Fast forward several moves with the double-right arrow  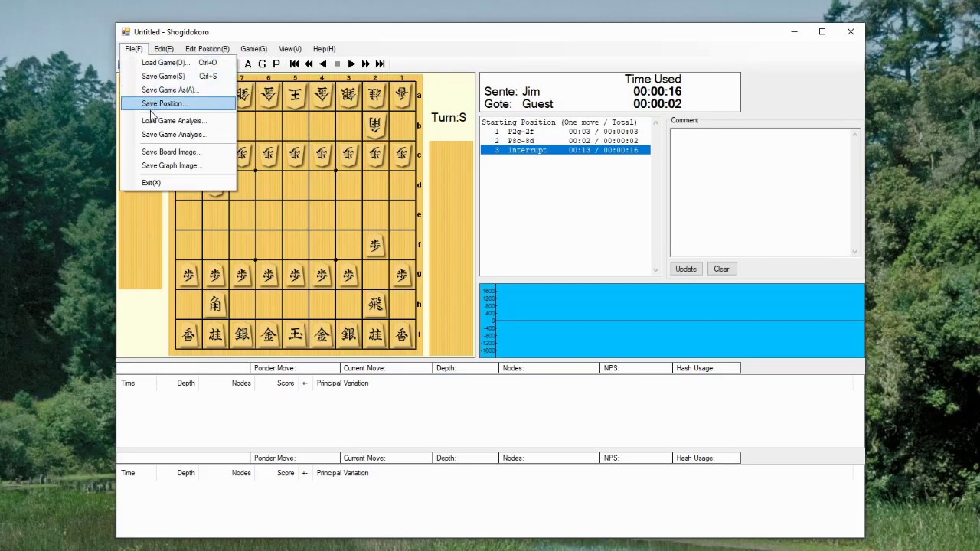point(365,64)
